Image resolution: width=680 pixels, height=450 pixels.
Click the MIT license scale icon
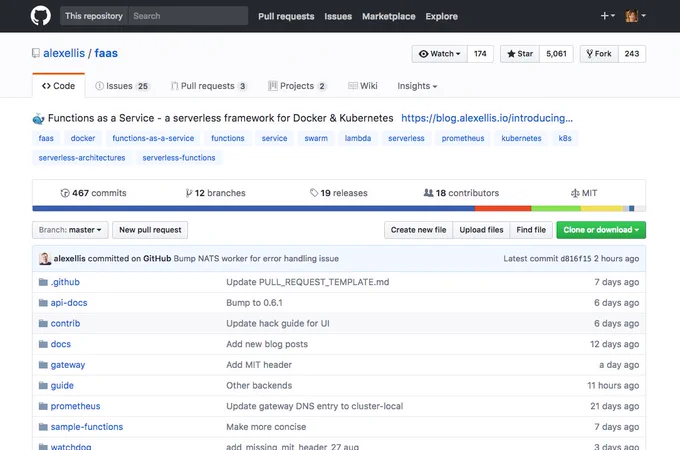point(575,193)
